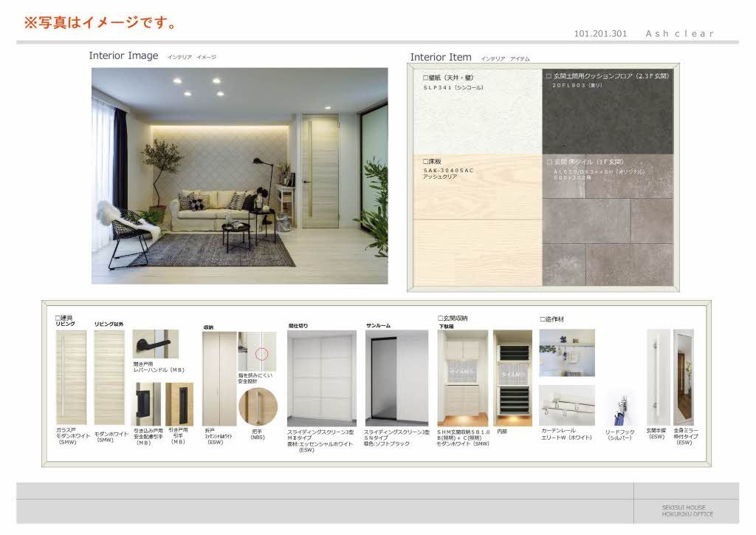Click the Interior Image heading

(123, 56)
